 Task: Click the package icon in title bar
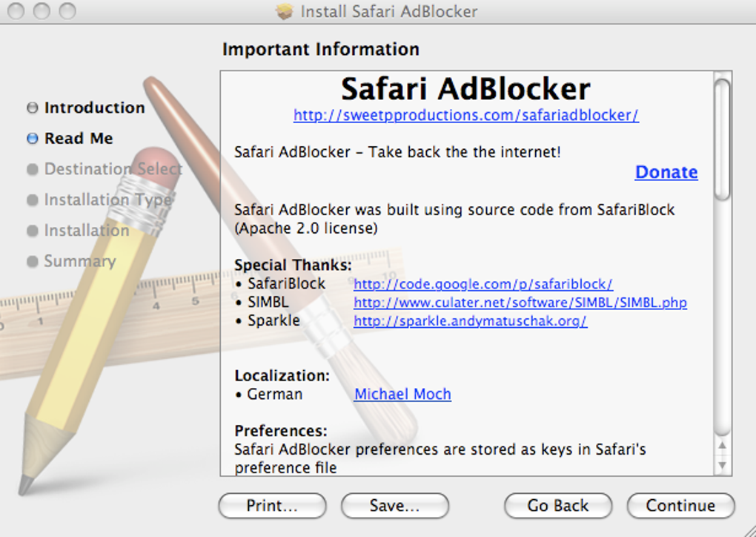(x=285, y=11)
